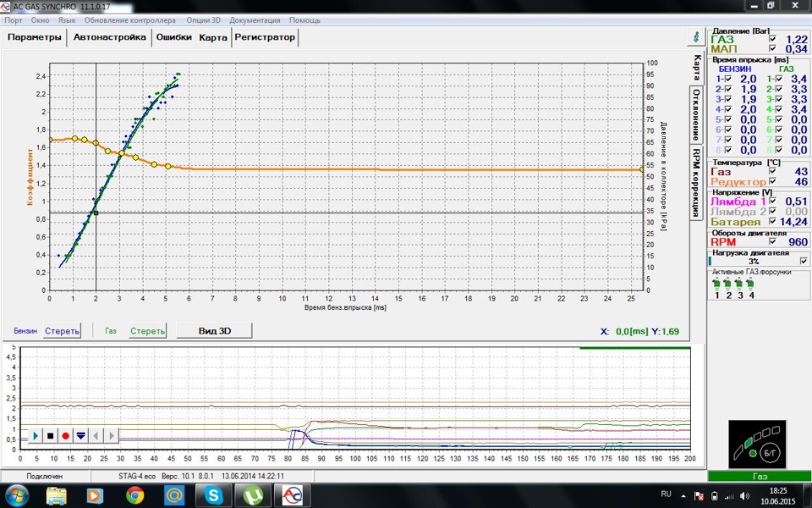Start recording with the red circle button

pos(65,436)
